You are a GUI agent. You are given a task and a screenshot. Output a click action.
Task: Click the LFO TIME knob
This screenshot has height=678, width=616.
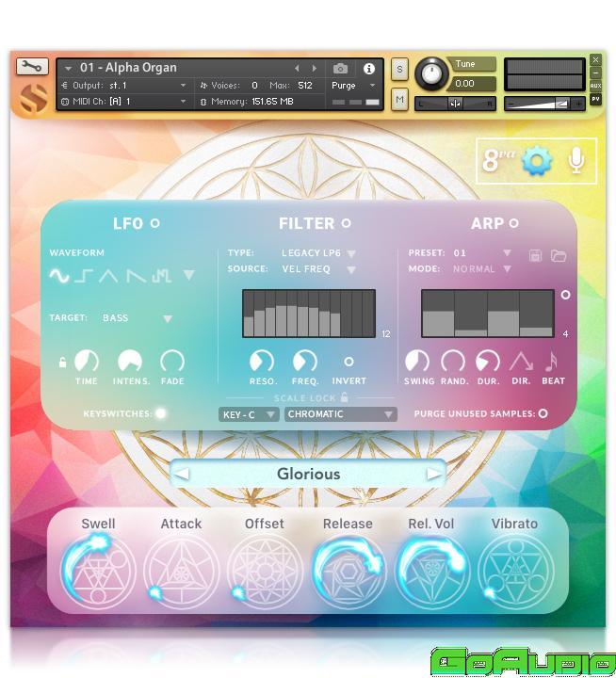[87, 361]
